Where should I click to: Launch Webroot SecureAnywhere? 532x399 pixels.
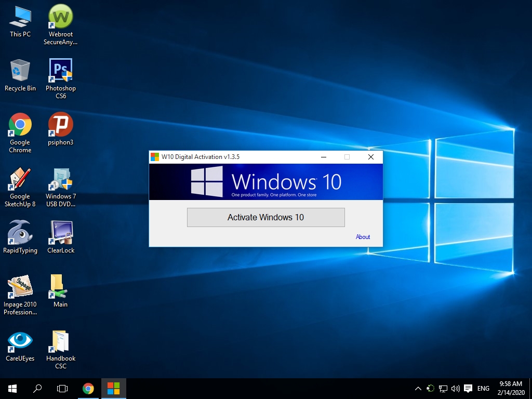pyautogui.click(x=60, y=16)
